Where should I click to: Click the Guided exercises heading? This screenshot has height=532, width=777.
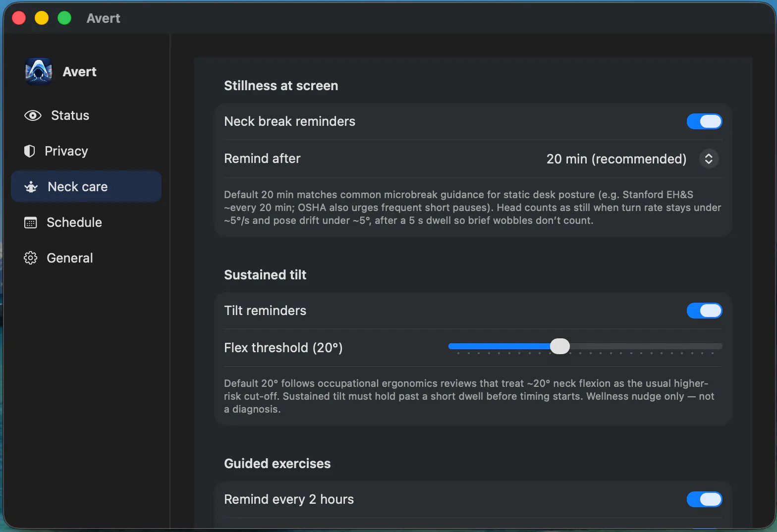277,464
